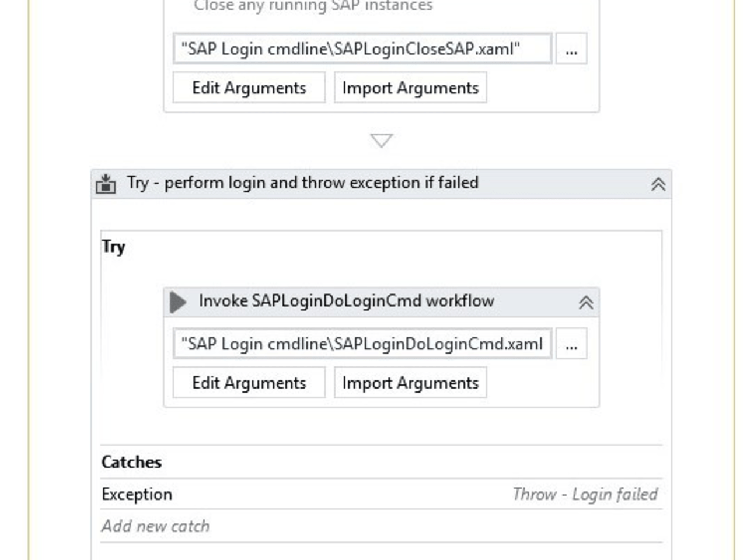Open the Throw - Login failed handler
Viewport: 747px width, 560px height.
point(585,494)
